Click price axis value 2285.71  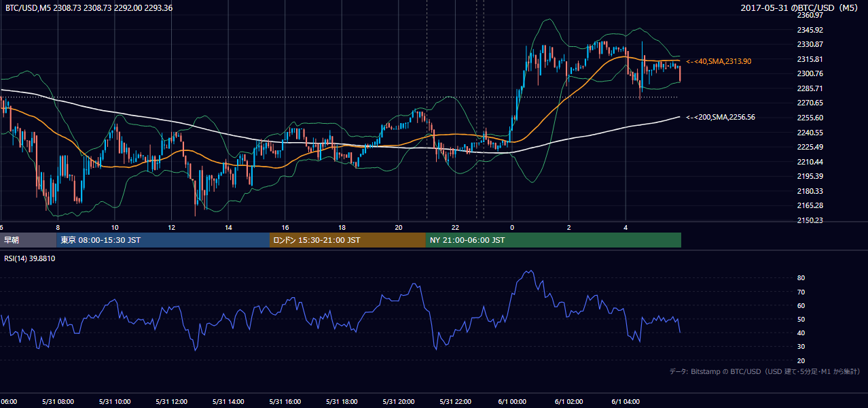point(810,88)
